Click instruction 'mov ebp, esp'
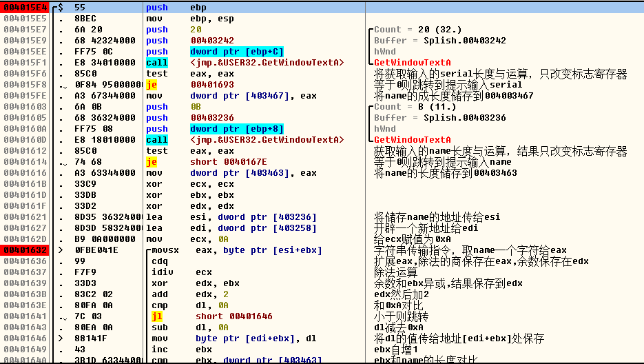644x364 pixels. coord(189,19)
